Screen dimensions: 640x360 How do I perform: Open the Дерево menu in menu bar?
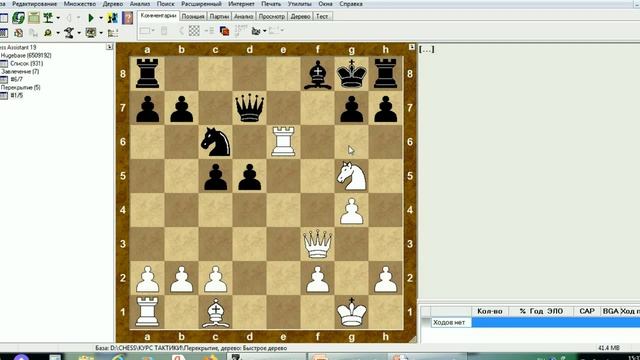113,4
